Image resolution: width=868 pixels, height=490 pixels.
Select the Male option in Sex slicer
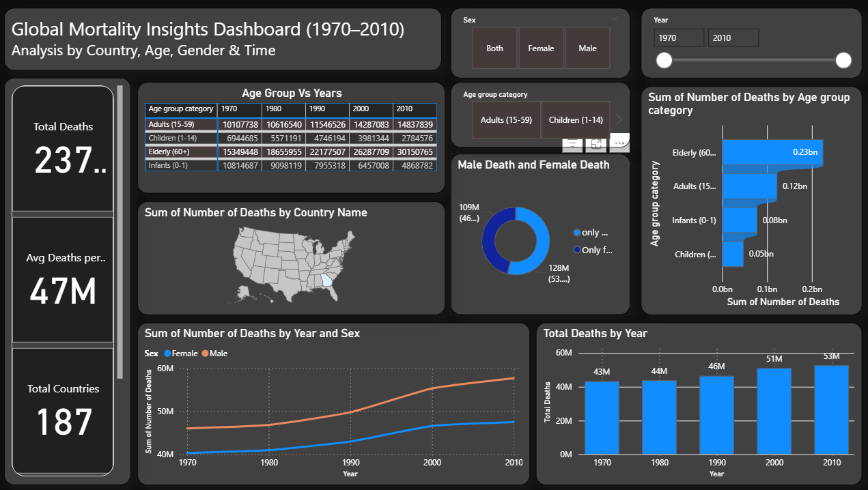587,48
